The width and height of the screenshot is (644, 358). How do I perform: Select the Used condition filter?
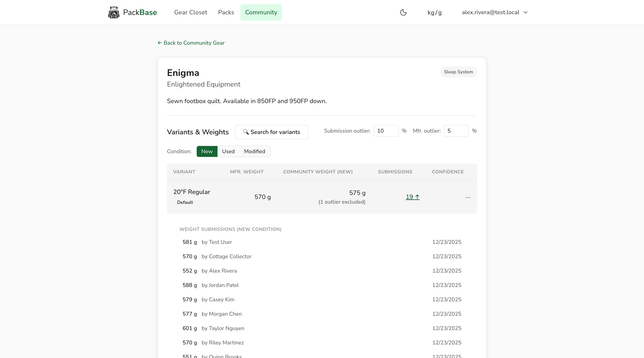click(228, 151)
